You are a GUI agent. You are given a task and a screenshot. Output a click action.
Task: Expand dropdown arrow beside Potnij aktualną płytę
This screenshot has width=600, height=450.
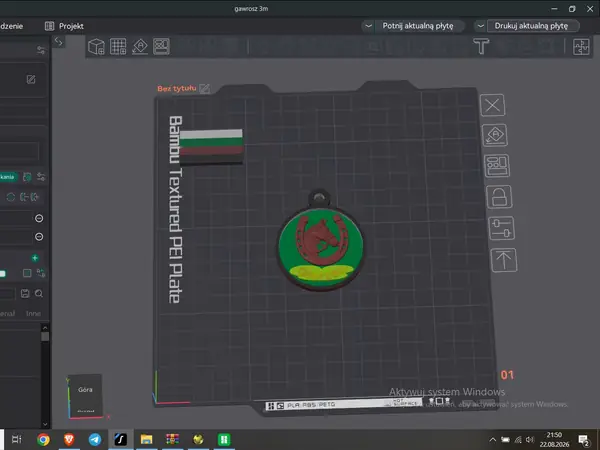click(368, 26)
